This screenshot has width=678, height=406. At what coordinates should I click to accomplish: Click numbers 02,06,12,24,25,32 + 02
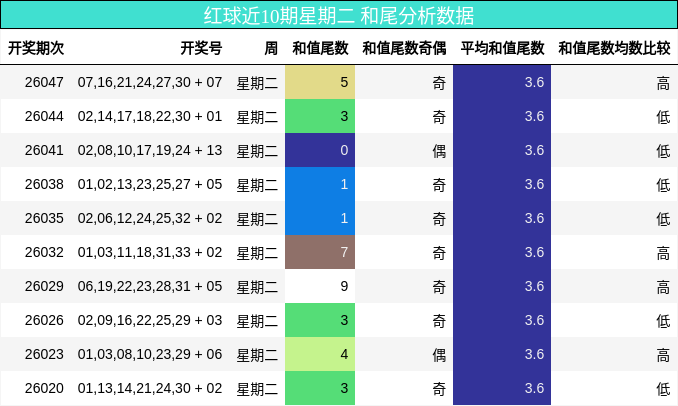click(x=150, y=218)
